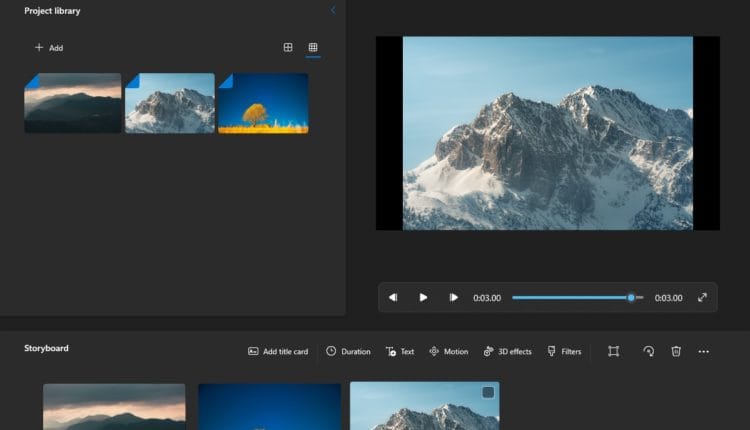
Task: Switch library to medium thumbnails view
Action: 288,47
